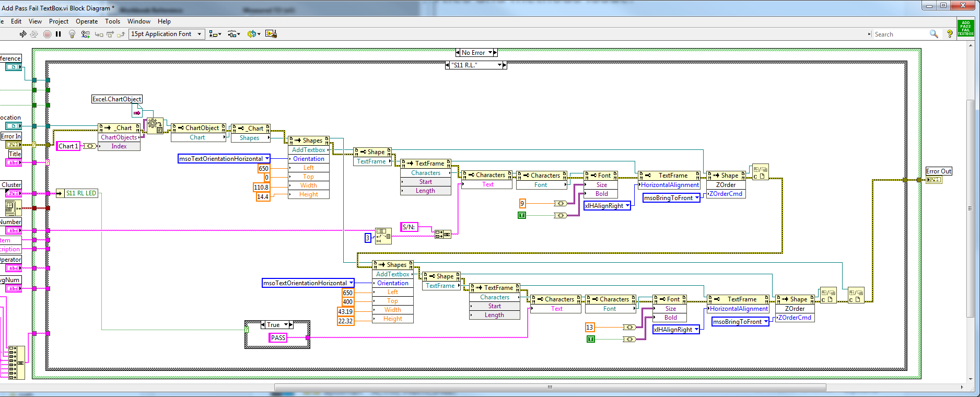Go to previous case of True structure
Image resolution: width=980 pixels, height=397 pixels.
[263, 325]
